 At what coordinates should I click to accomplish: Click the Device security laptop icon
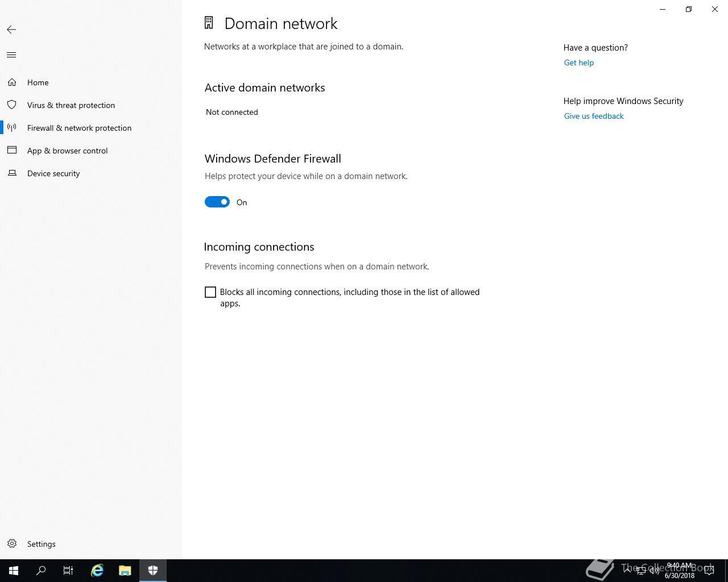click(12, 173)
